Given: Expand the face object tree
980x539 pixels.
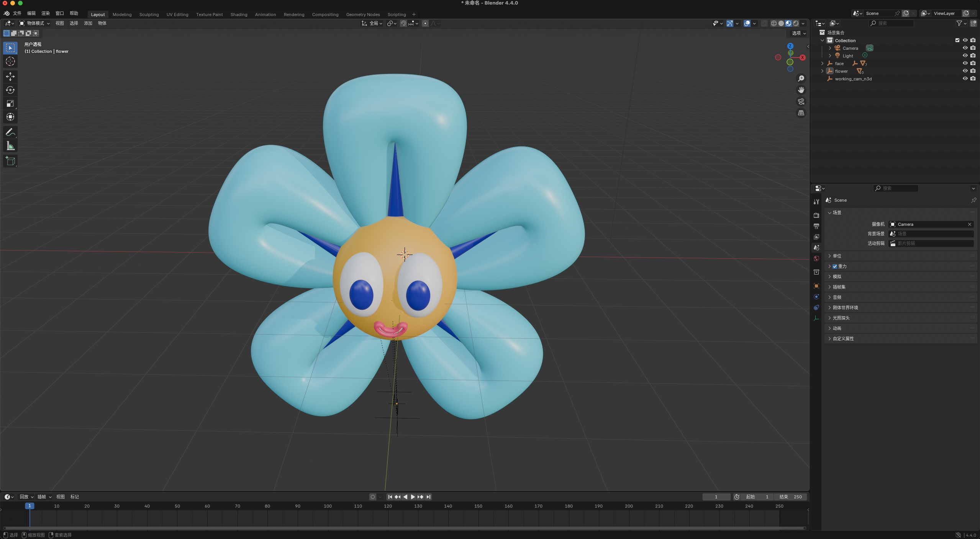Looking at the screenshot, I should 822,64.
